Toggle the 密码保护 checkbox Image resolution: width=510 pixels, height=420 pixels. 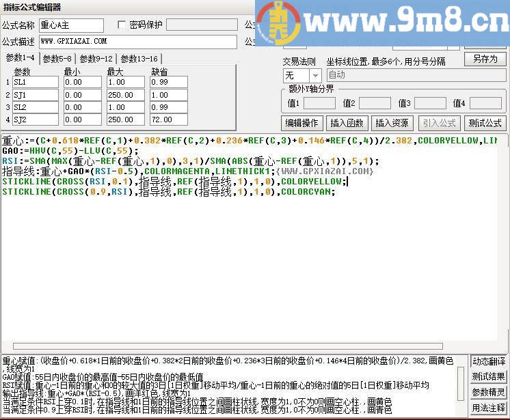coord(122,25)
